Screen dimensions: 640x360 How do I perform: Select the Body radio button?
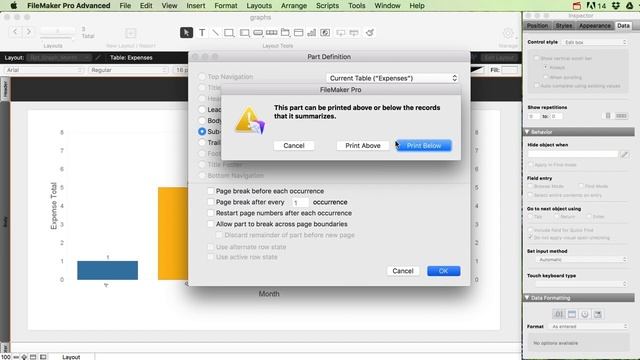202,120
